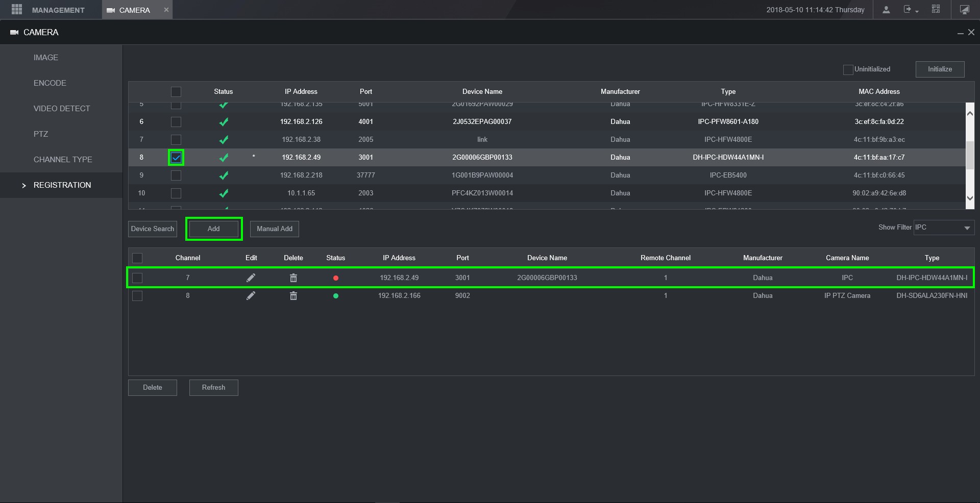Image resolution: width=980 pixels, height=503 pixels.
Task: Click the pencil edit icon for channel 7
Action: [251, 278]
